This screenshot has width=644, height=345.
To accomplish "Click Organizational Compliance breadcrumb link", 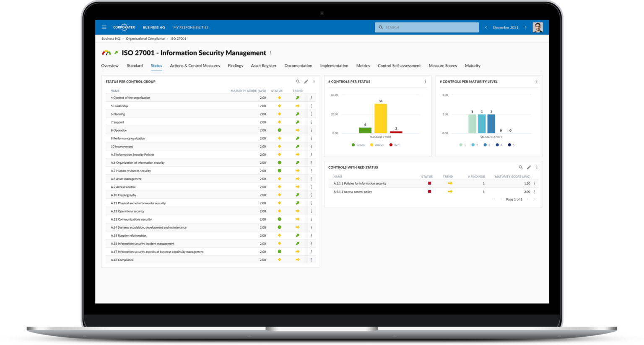I will tap(145, 39).
